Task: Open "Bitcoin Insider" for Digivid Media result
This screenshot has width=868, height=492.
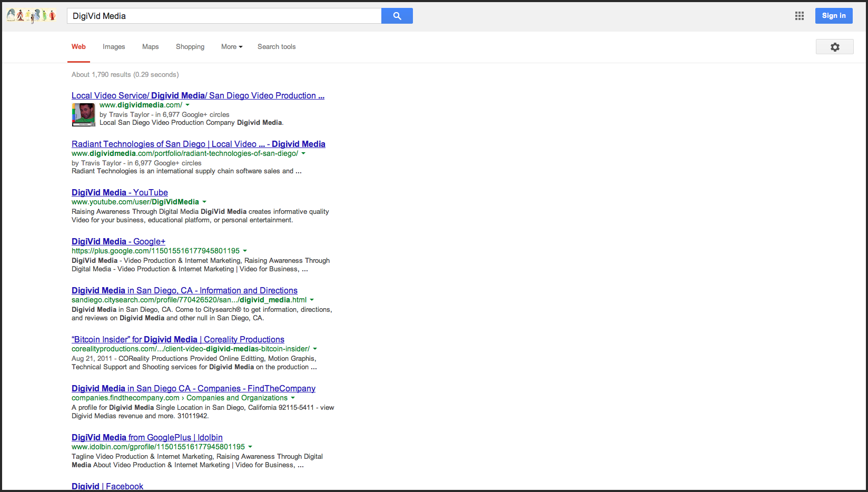Action: (178, 339)
